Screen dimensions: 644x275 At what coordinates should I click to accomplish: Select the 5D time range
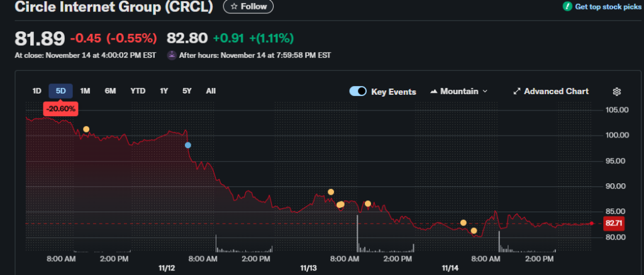point(61,91)
